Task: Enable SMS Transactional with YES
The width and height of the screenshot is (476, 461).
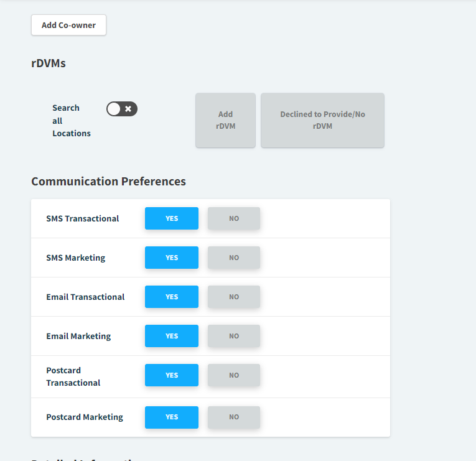Action: (x=172, y=218)
